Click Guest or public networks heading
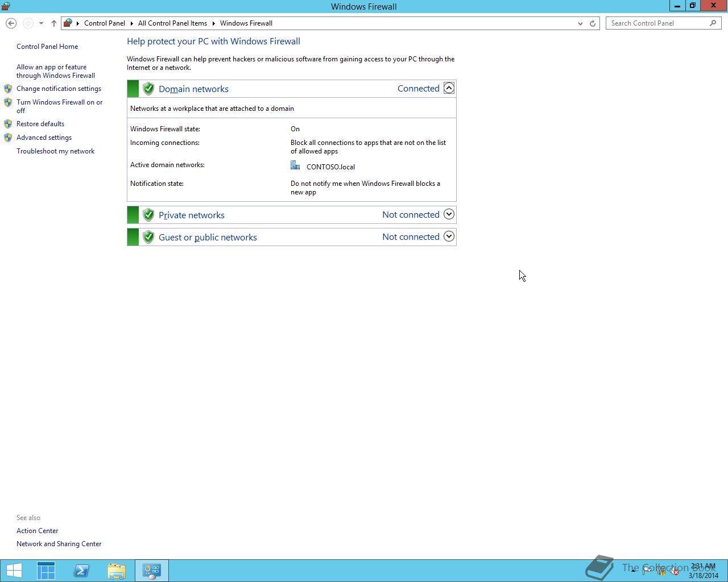 [208, 237]
